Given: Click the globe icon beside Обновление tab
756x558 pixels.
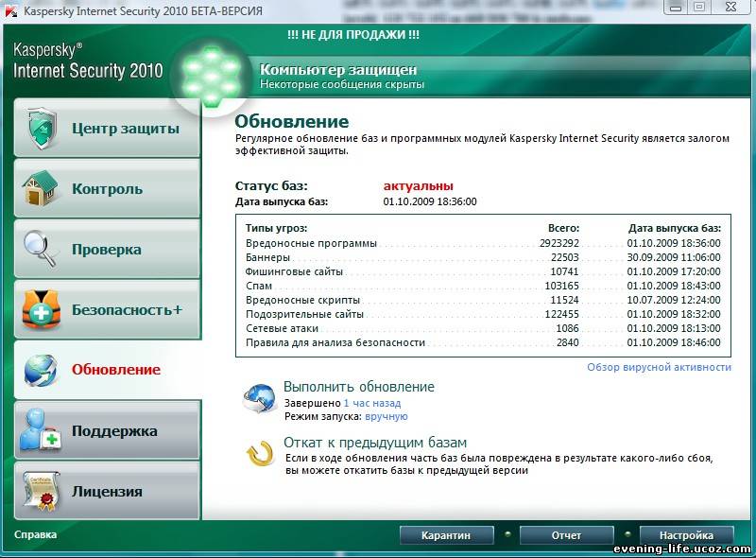Looking at the screenshot, I should [41, 370].
